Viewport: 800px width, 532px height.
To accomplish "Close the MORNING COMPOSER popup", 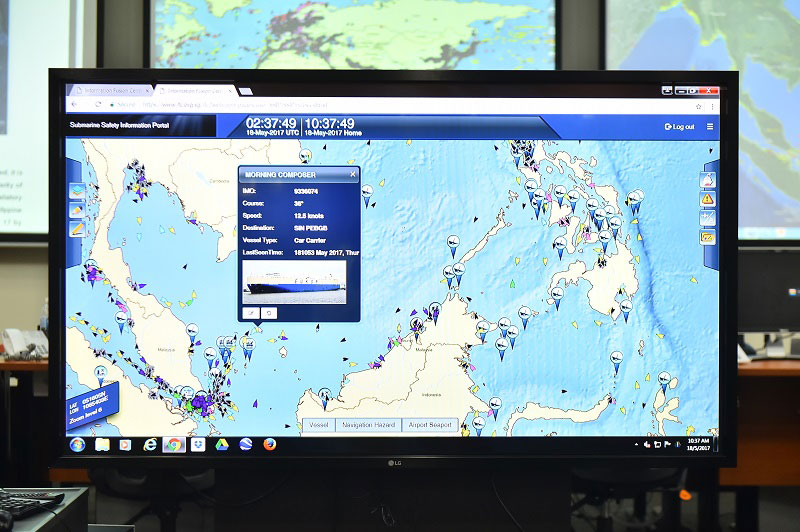I will 353,175.
